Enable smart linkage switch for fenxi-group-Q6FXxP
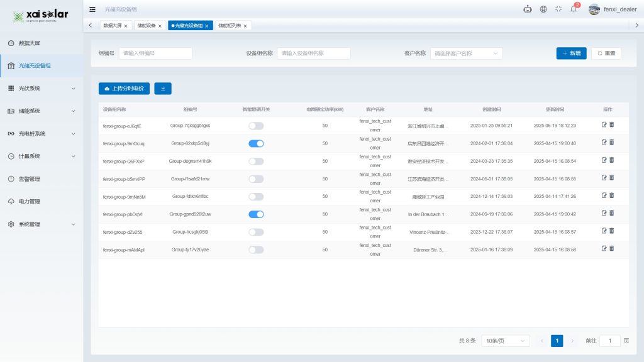This screenshot has height=362, width=644. [x=256, y=161]
